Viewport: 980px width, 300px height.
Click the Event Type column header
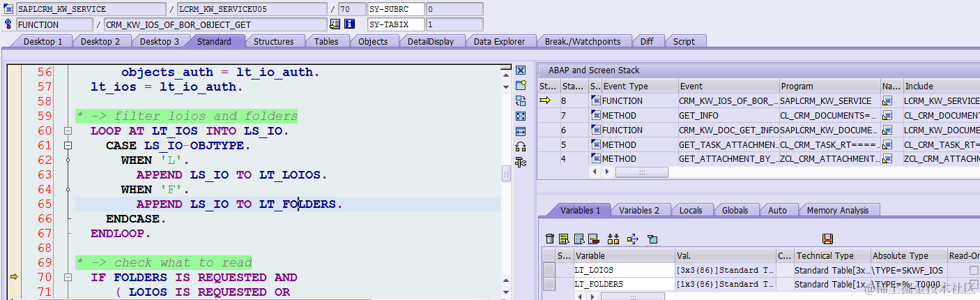tap(641, 87)
